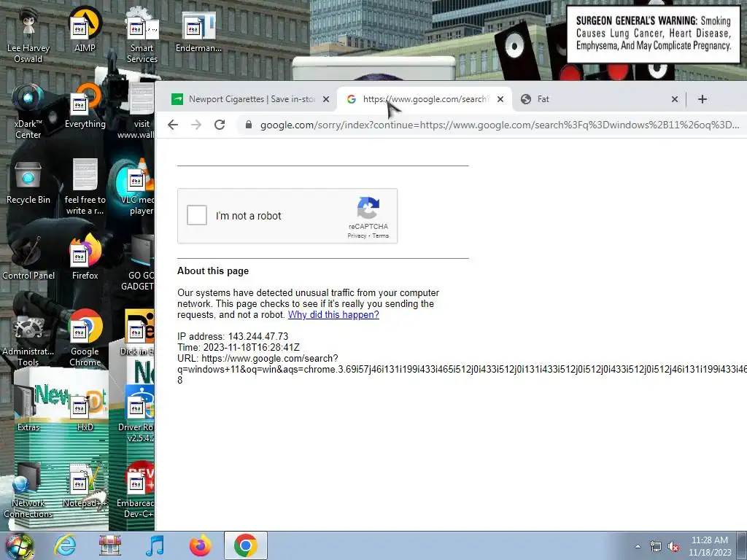Launch VLC media player shortcut
The image size is (747, 560).
pos(137,187)
